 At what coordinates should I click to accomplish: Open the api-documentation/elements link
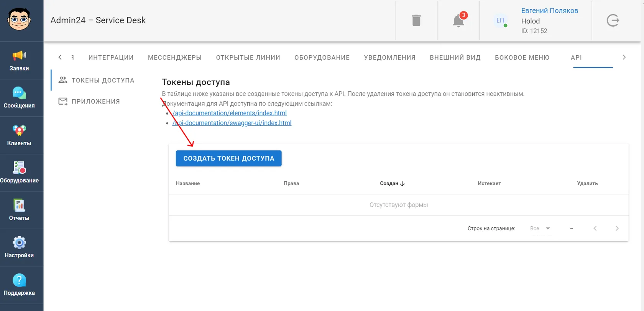[x=230, y=113]
